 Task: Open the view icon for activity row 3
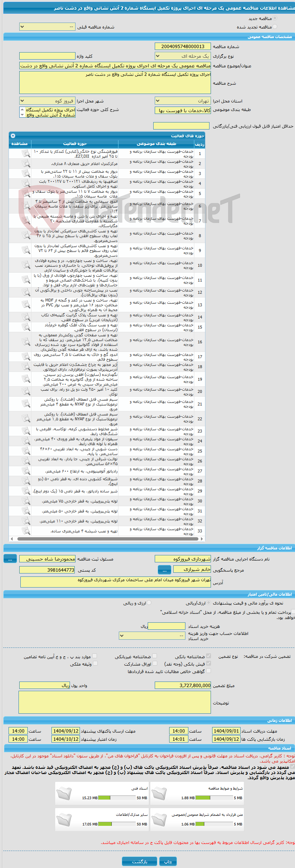(26, 174)
